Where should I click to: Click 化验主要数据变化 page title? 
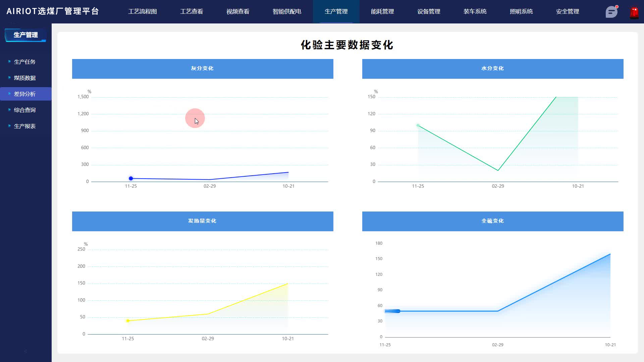347,45
